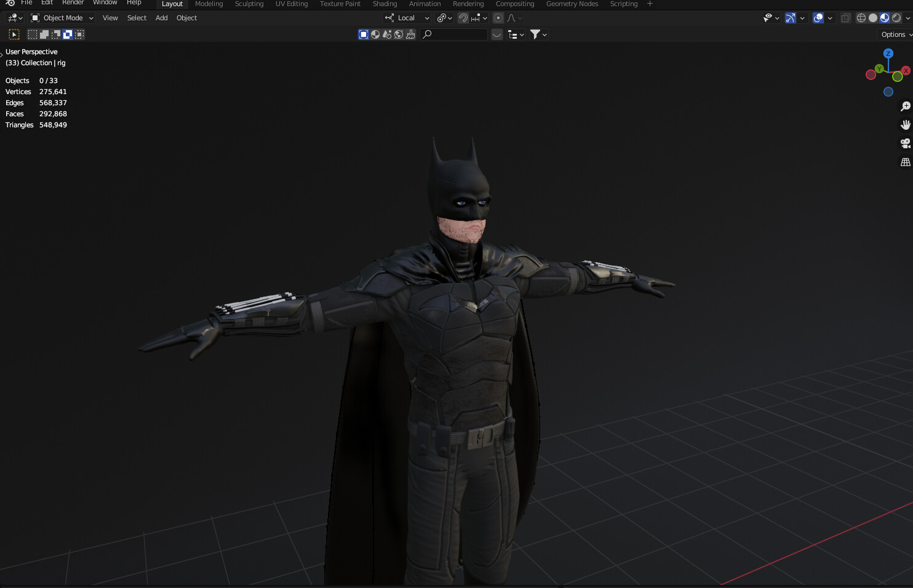This screenshot has width=913, height=588.
Task: Click the zoom magnifier icon beside the viewport
Action: pyautogui.click(x=905, y=106)
